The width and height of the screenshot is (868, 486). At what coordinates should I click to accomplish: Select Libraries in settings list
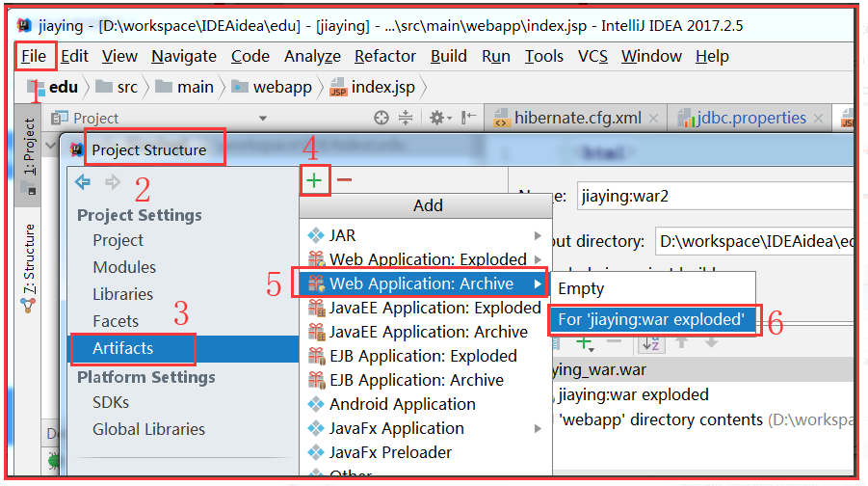click(123, 294)
